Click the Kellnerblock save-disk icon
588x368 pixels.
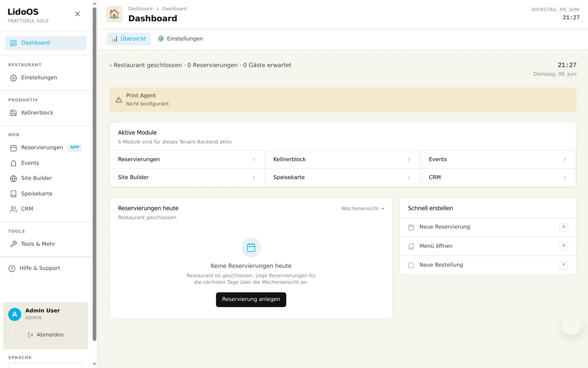[14, 113]
